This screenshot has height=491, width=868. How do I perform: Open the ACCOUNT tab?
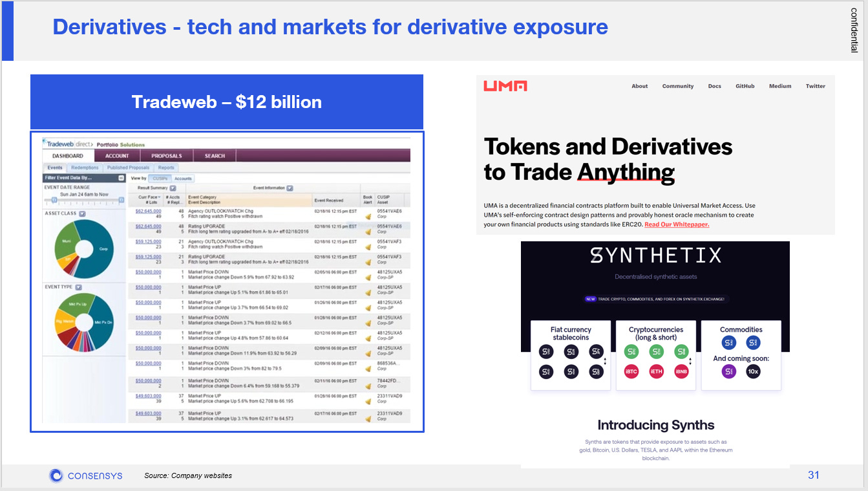click(x=118, y=156)
